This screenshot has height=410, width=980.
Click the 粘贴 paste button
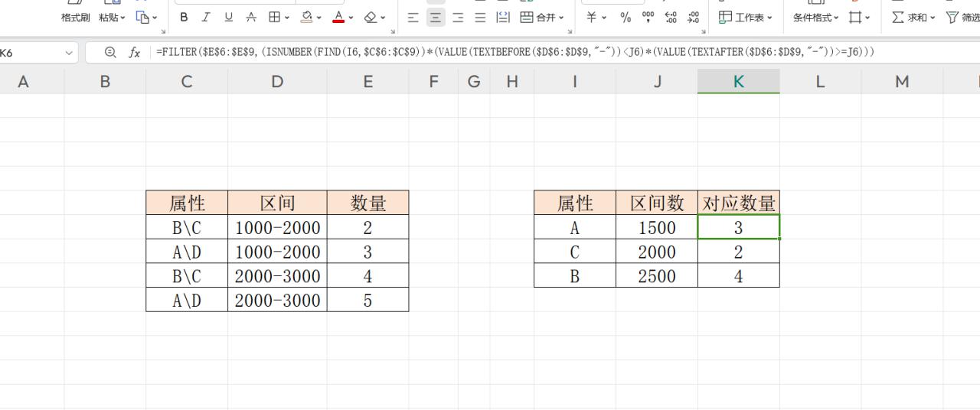pos(108,17)
